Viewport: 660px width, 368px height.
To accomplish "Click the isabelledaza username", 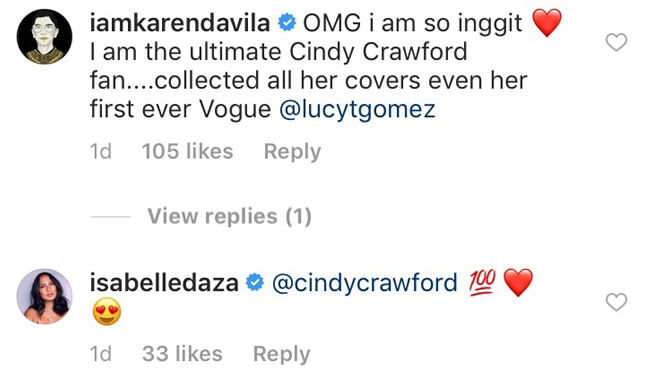I will [164, 283].
